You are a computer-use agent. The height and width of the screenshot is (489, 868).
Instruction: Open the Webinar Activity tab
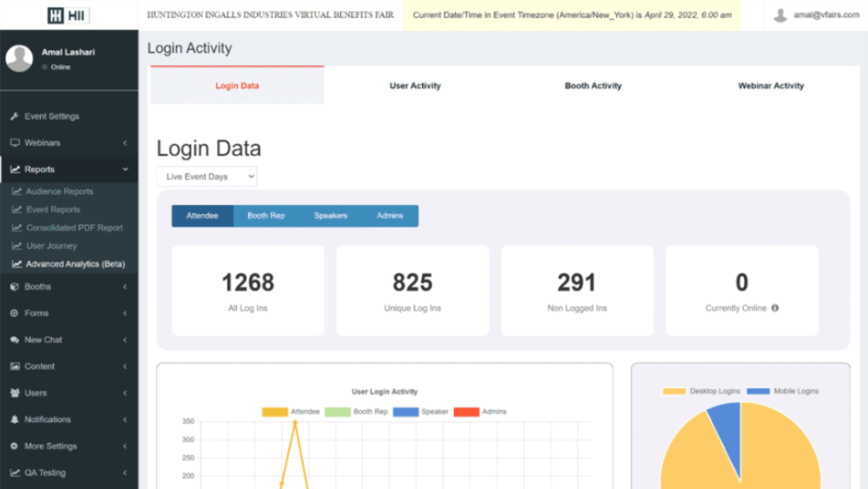click(771, 86)
